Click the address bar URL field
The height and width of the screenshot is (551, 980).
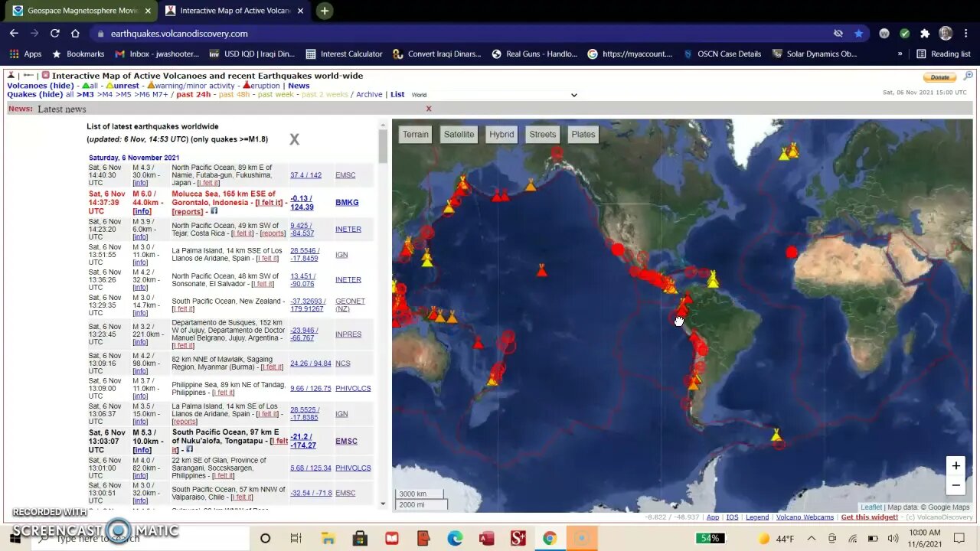pos(459,33)
